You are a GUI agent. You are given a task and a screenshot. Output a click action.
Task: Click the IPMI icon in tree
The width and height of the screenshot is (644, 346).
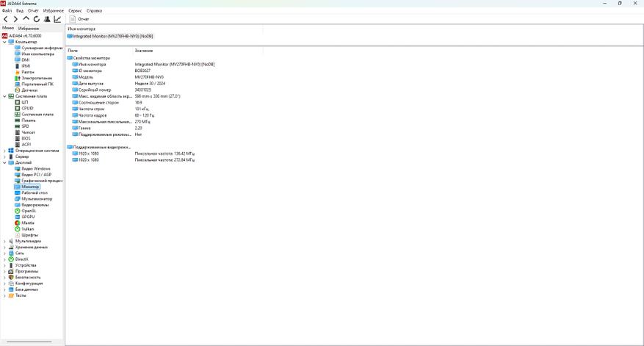[17, 66]
